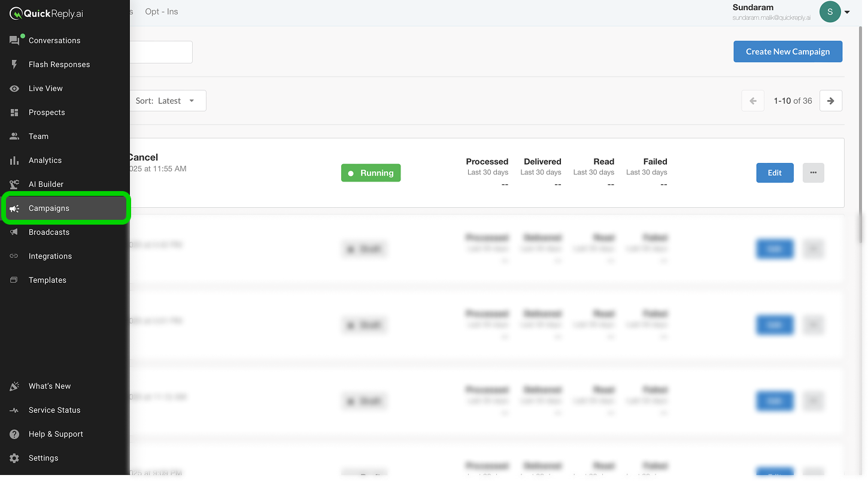868x481 pixels.
Task: Click the Integrations link icon
Action: point(14,256)
